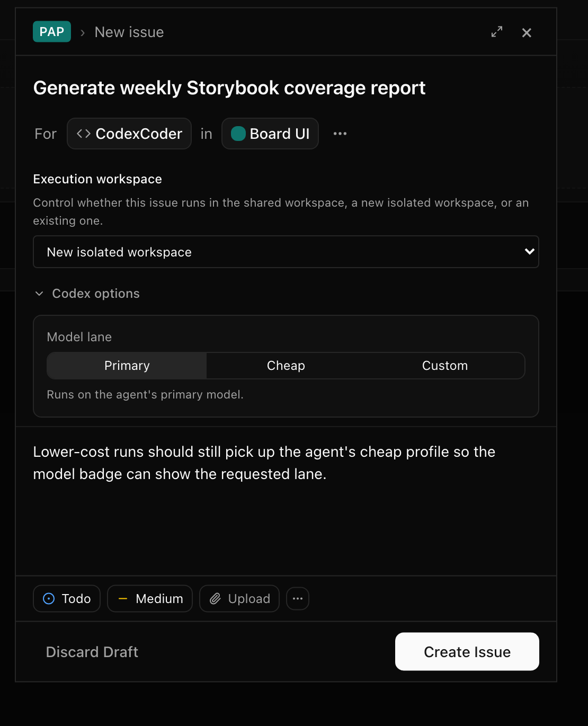The width and height of the screenshot is (588, 726).
Task: Select the Primary model lane
Action: [127, 366]
